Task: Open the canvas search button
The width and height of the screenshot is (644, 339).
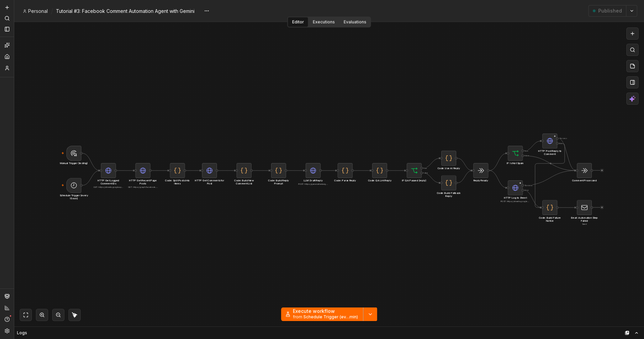Action: pos(632,50)
